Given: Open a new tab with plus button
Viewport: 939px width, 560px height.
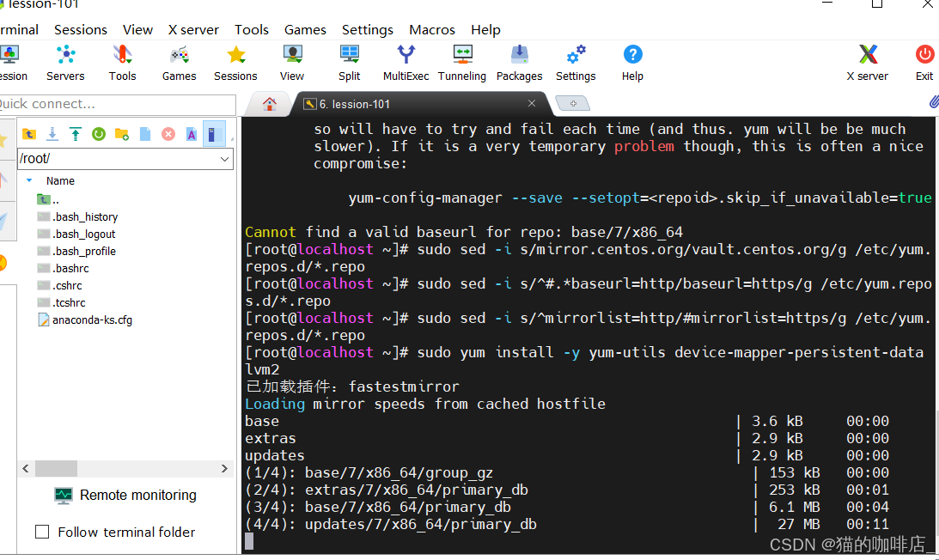Looking at the screenshot, I should [x=572, y=104].
